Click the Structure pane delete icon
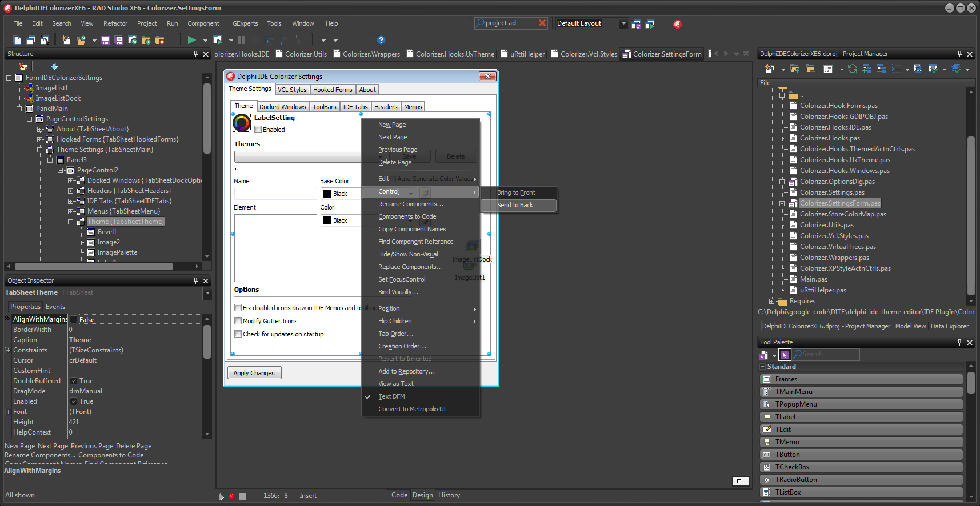This screenshot has width=980, height=506. [23, 67]
